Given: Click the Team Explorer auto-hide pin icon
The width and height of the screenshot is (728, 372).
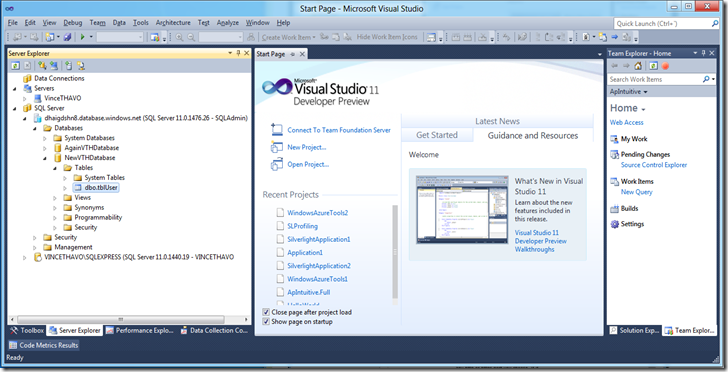Looking at the screenshot, I should [703, 53].
